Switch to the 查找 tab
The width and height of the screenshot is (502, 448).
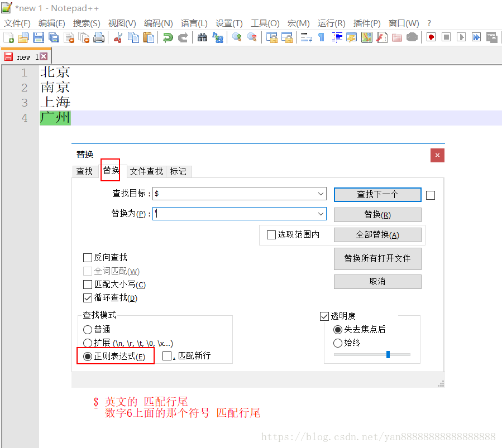(84, 172)
